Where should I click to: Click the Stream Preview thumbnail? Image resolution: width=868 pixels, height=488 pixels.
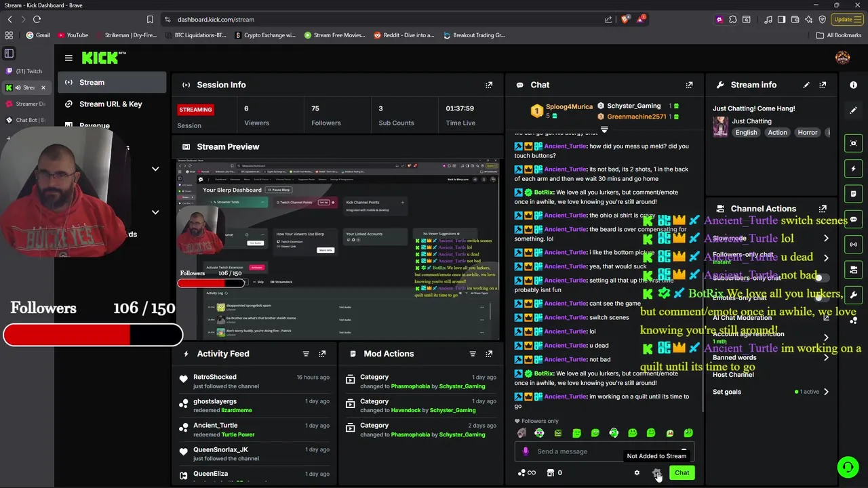click(x=338, y=249)
